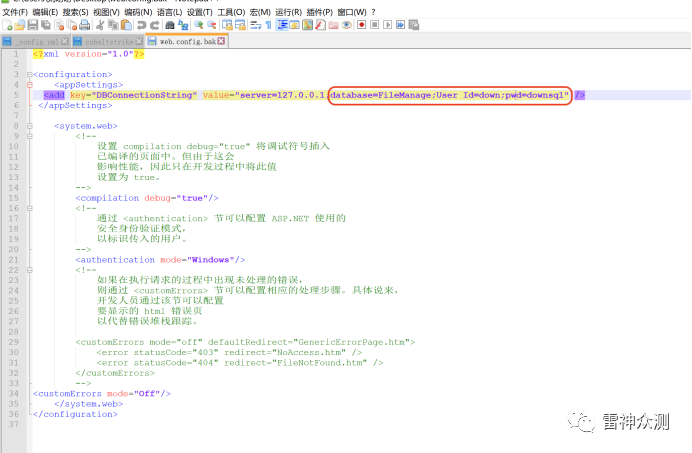Viewport: 692px width, 453px height.
Task: Click the Close All documents icon
Action: pyautogui.click(x=71, y=25)
